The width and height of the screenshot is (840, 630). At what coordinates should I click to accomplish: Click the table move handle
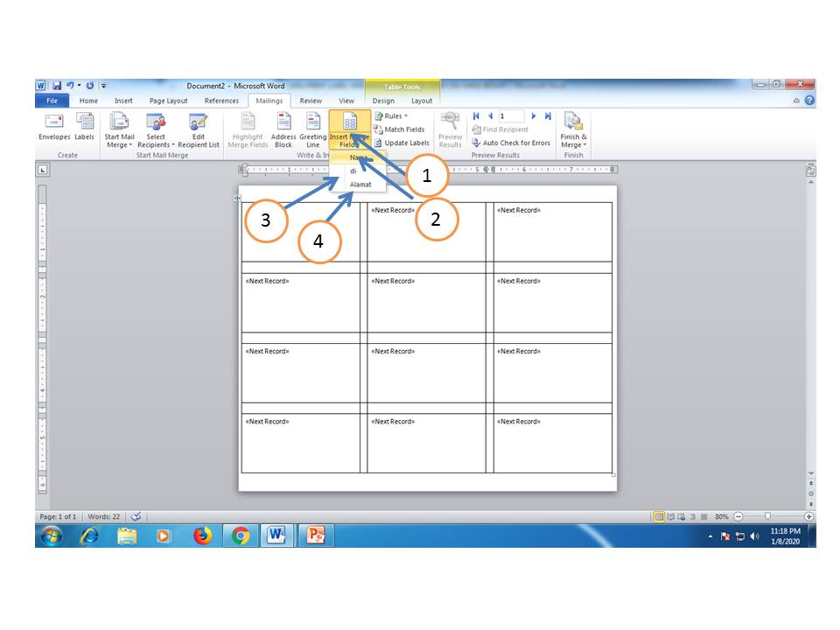[x=237, y=199]
